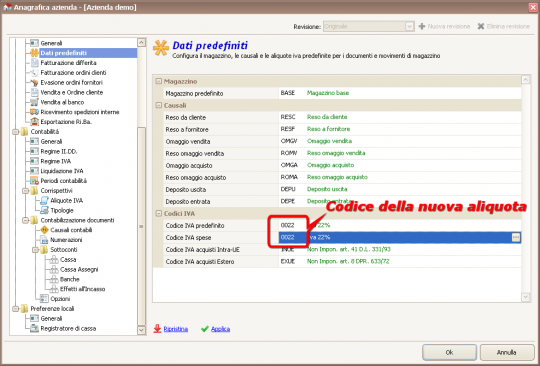Select the Omaggio acquisto row

point(342,166)
